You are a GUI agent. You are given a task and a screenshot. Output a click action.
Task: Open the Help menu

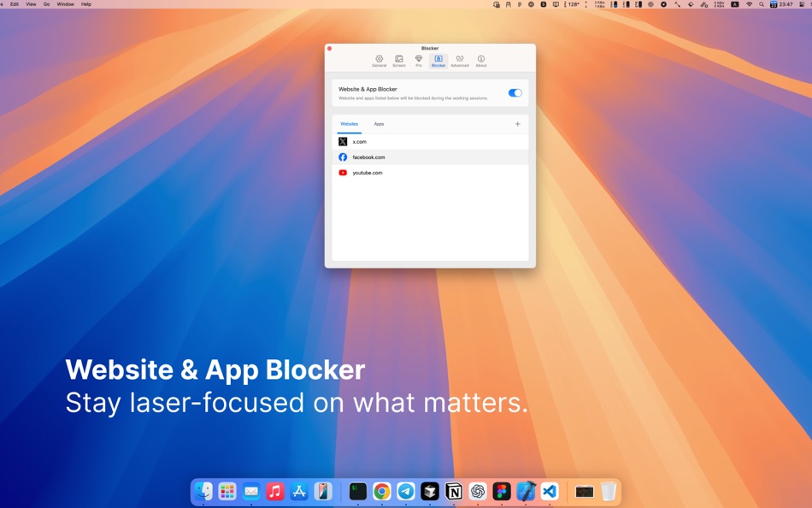(x=86, y=4)
